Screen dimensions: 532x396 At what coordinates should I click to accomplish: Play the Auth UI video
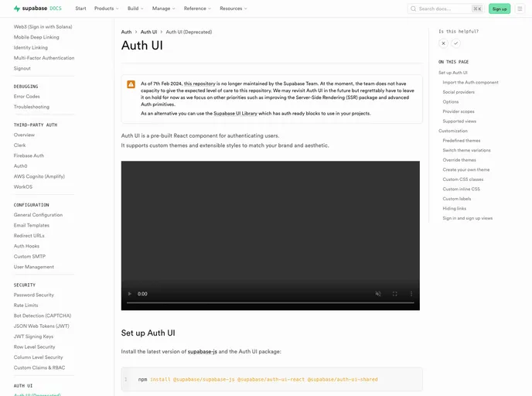pos(130,294)
